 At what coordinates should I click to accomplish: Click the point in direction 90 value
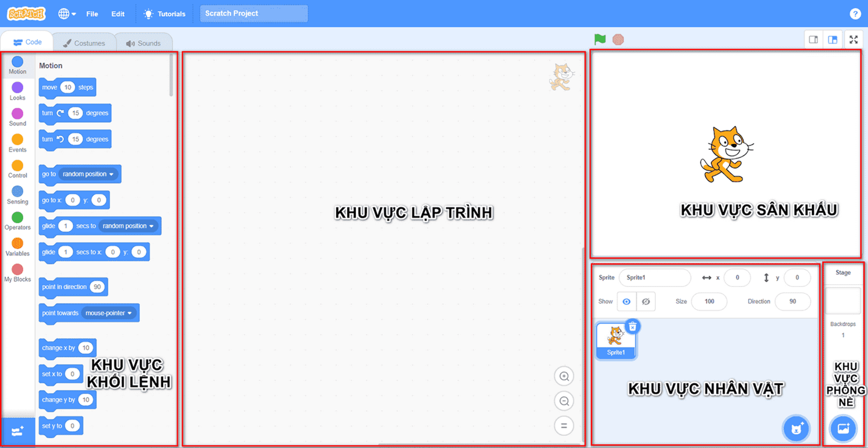tap(97, 287)
